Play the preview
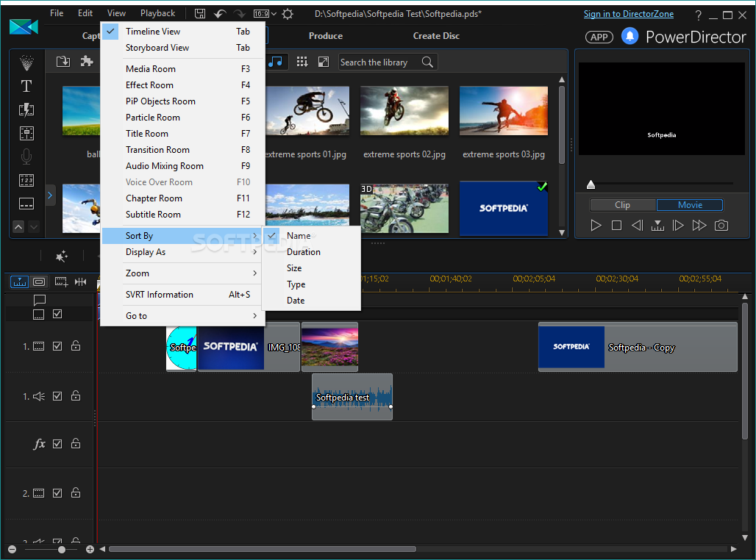 pyautogui.click(x=596, y=226)
